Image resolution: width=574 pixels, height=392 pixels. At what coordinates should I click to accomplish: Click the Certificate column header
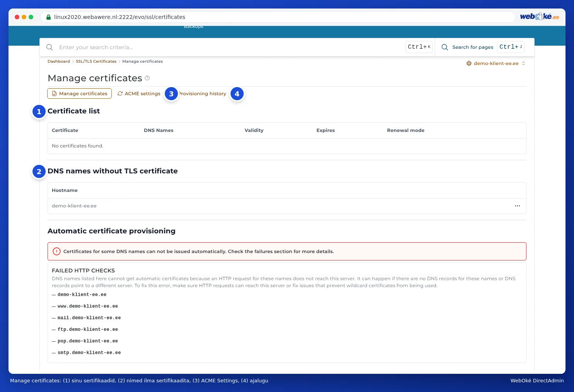[65, 130]
